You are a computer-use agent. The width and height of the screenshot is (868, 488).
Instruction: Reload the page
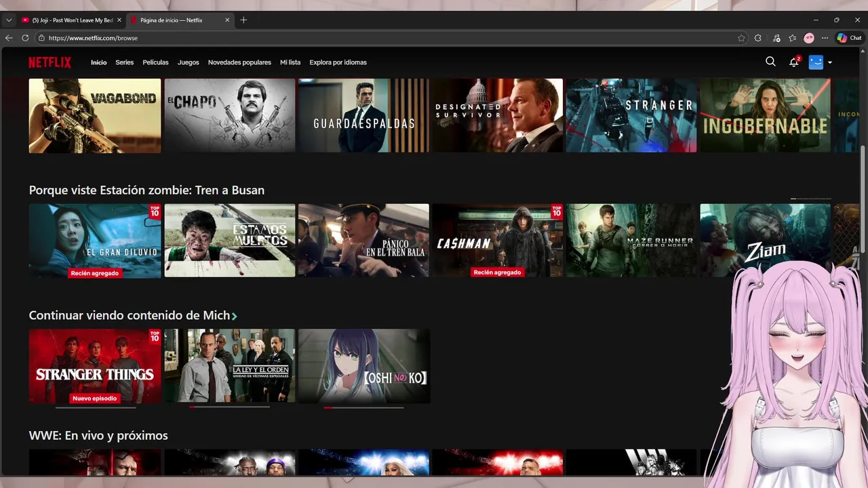click(25, 38)
